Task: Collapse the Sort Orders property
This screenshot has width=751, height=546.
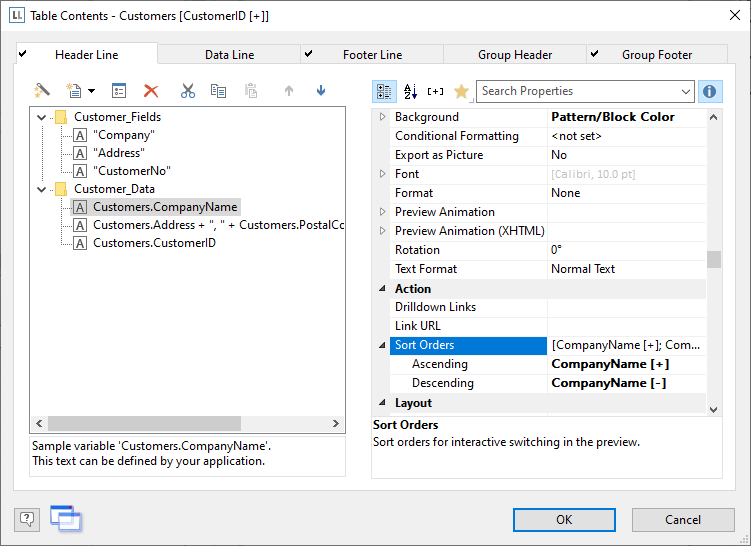Action: tap(382, 345)
